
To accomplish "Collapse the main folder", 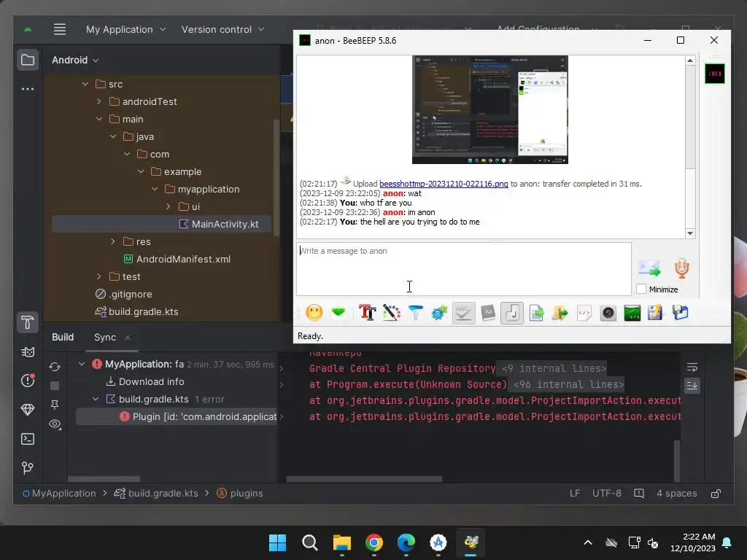I will [x=99, y=119].
